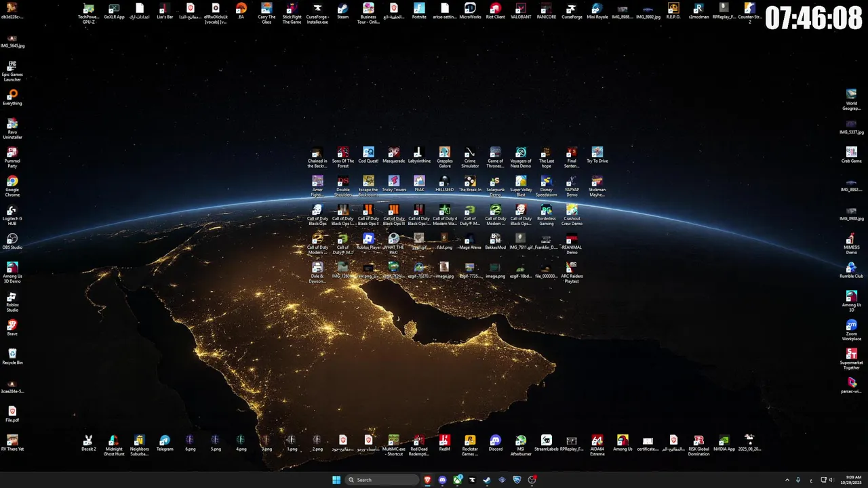Screen dimensions: 868x488
Task: Open the Logitech G HUB icon
Action: pos(12,214)
